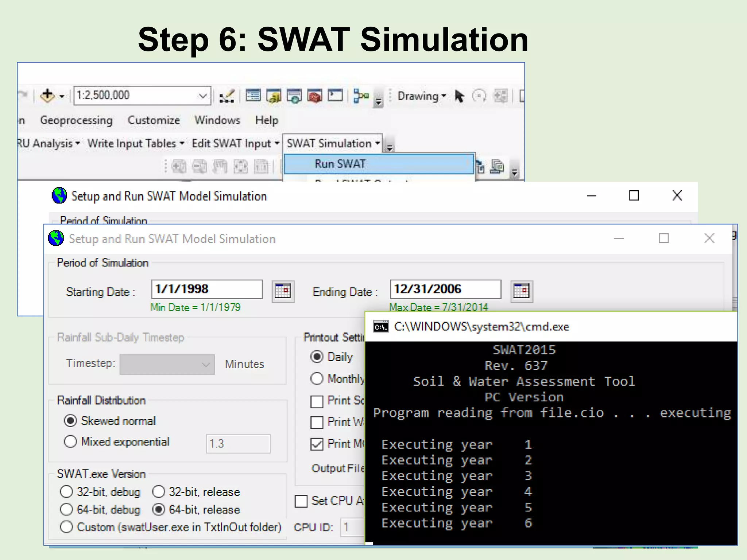
Task: Enable the Set CPU Affinity checkbox
Action: (301, 501)
